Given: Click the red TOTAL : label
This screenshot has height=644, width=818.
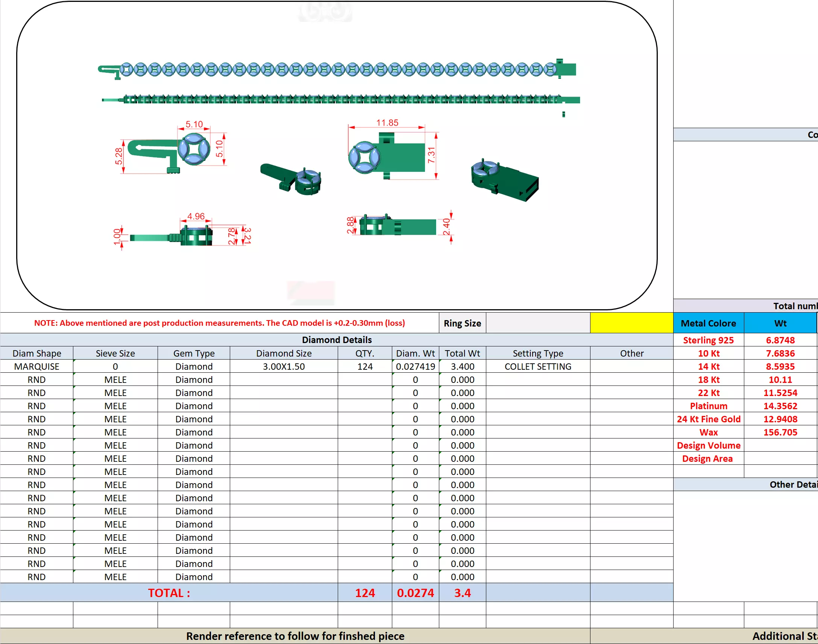Looking at the screenshot, I should [x=168, y=593].
